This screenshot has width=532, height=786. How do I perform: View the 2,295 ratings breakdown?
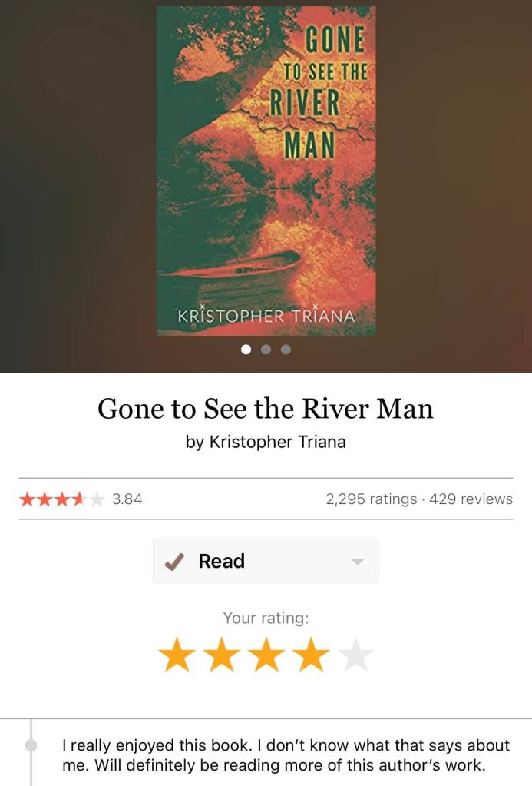pyautogui.click(x=372, y=499)
